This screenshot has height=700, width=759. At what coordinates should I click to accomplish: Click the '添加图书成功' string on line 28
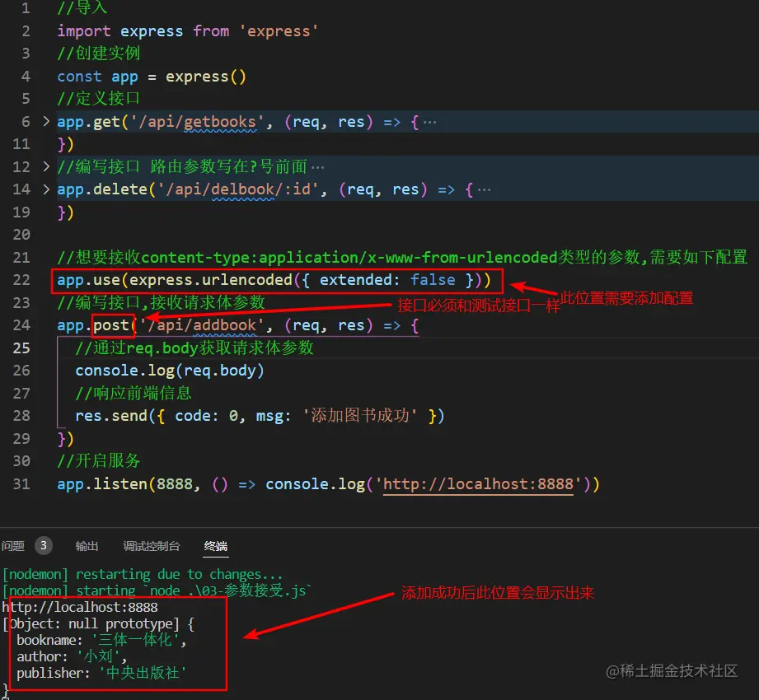click(359, 416)
